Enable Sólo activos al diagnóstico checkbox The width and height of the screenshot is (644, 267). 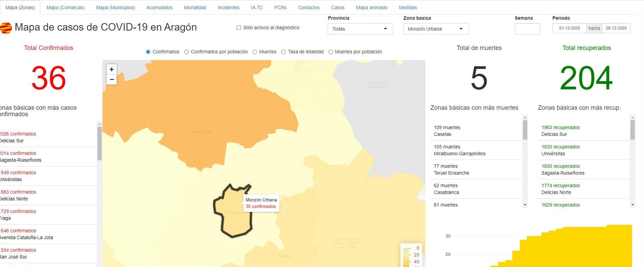[239, 28]
